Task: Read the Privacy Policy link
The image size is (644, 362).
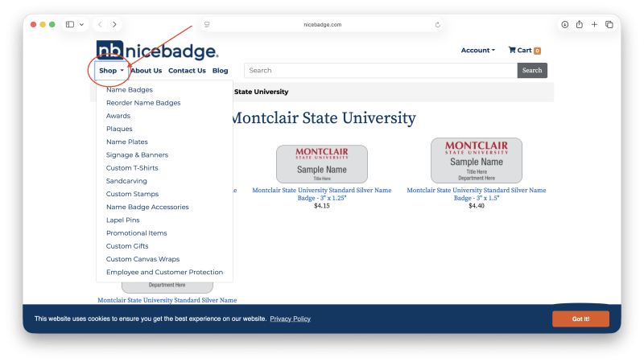Action: [x=290, y=319]
